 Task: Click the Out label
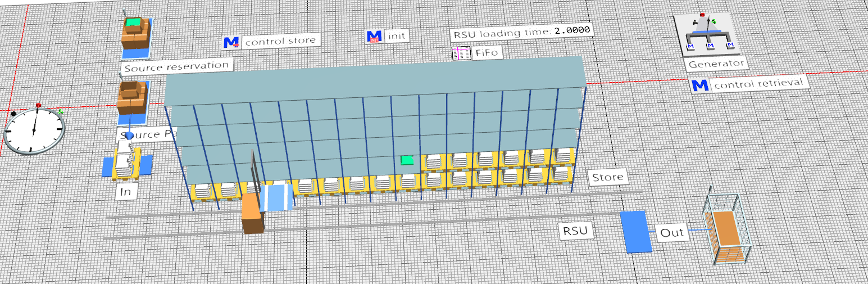(672, 233)
